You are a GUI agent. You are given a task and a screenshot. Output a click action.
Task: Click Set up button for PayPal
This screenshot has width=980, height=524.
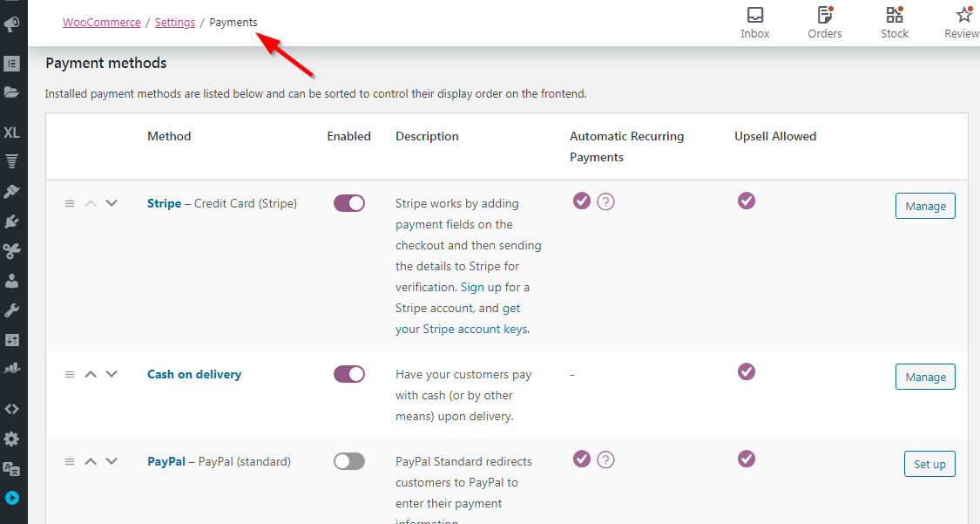pyautogui.click(x=930, y=464)
